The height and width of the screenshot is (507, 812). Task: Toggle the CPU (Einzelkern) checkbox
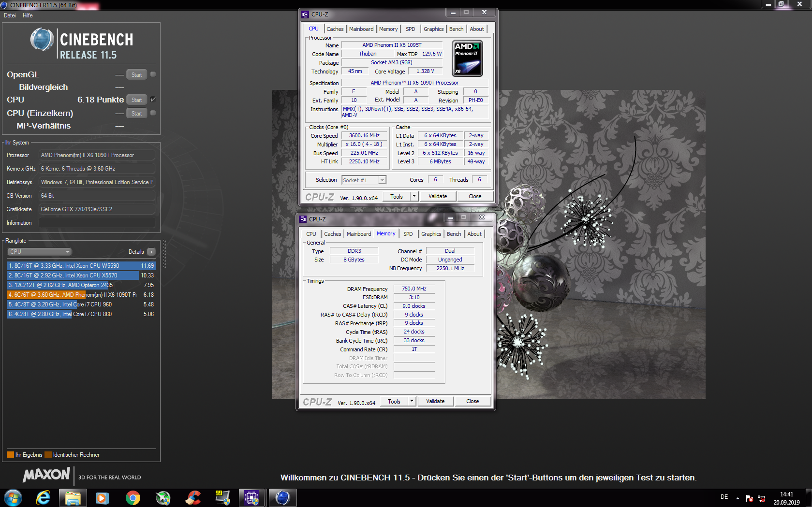tap(153, 113)
